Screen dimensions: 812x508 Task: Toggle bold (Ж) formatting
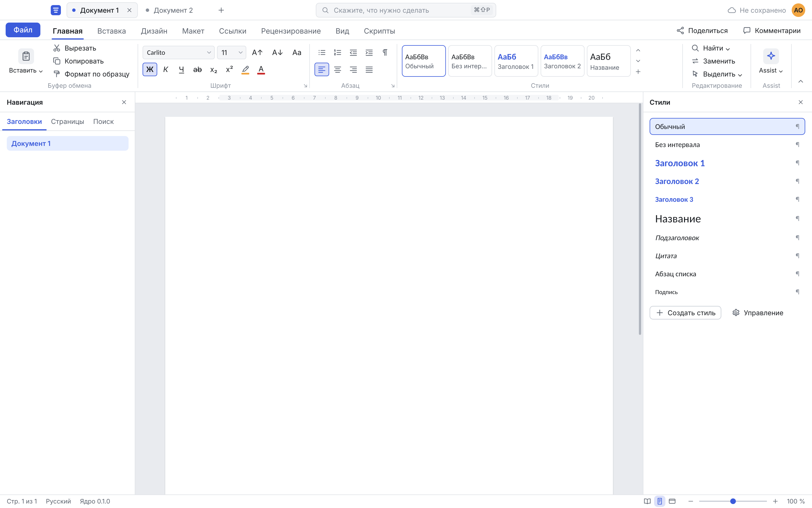click(150, 69)
